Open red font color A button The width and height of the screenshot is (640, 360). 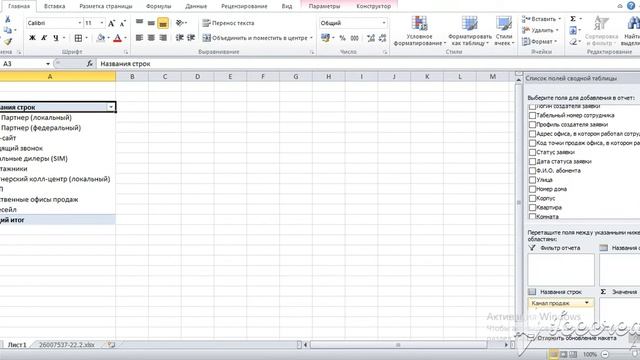[x=118, y=38]
